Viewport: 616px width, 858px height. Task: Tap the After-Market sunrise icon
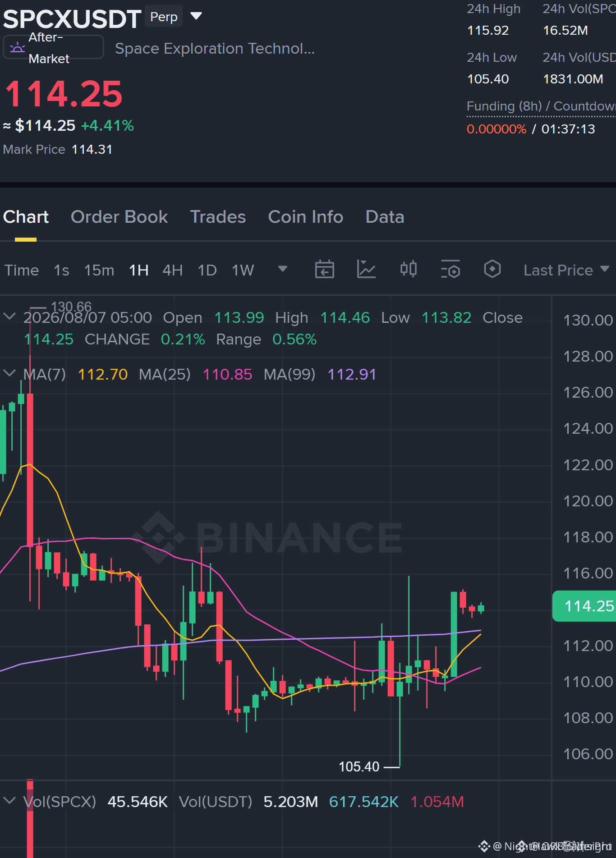[18, 47]
